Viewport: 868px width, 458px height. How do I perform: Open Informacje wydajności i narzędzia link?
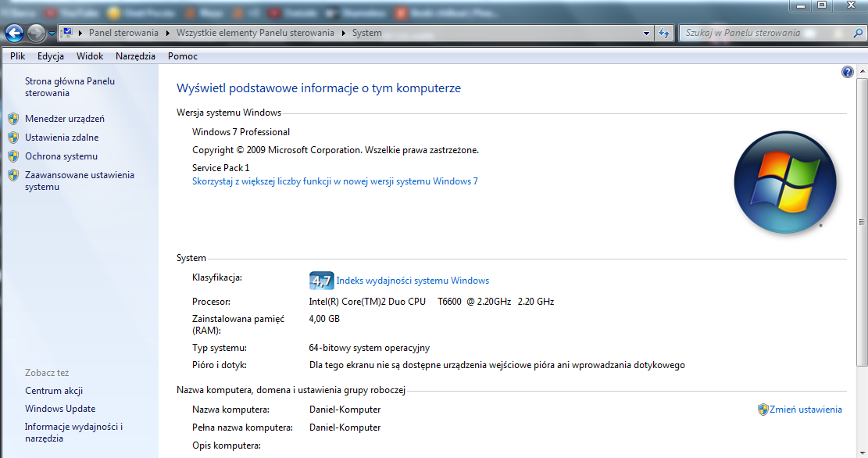(x=73, y=432)
